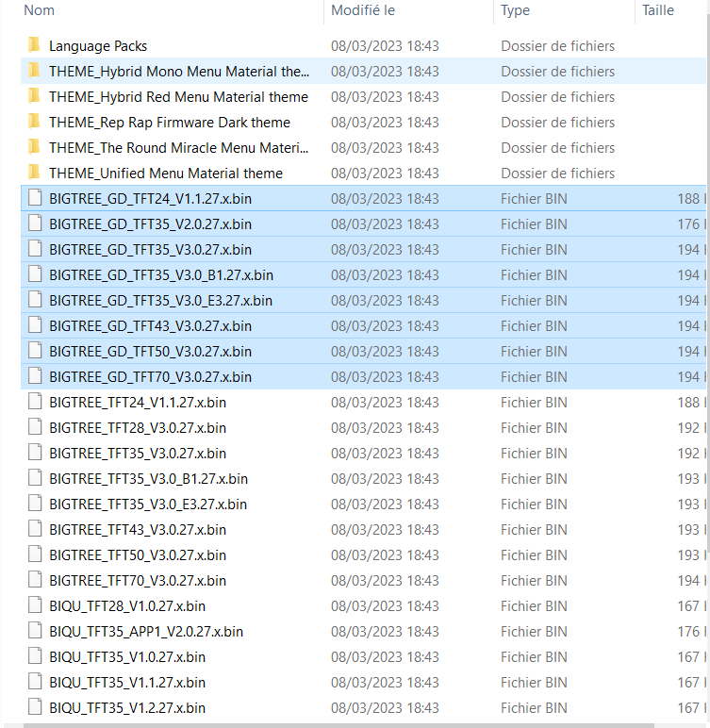This screenshot has width=710, height=728.
Task: Sort by the Modifié le column header
Action: pos(363,10)
